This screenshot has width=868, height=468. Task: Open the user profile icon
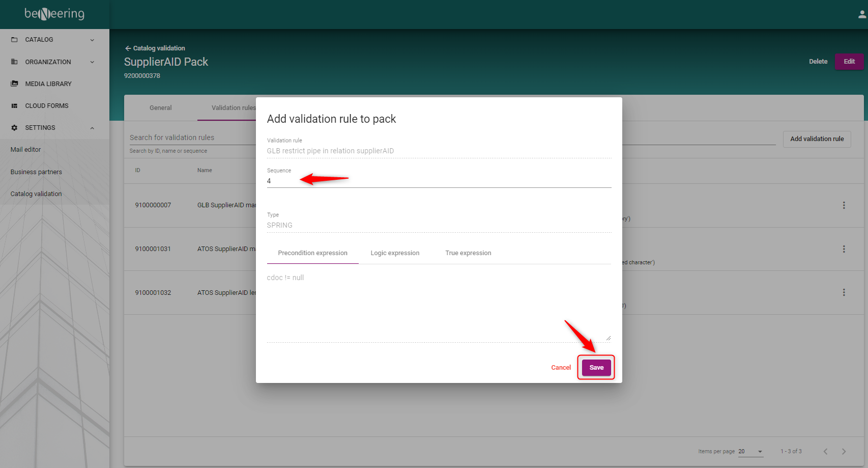coord(861,15)
